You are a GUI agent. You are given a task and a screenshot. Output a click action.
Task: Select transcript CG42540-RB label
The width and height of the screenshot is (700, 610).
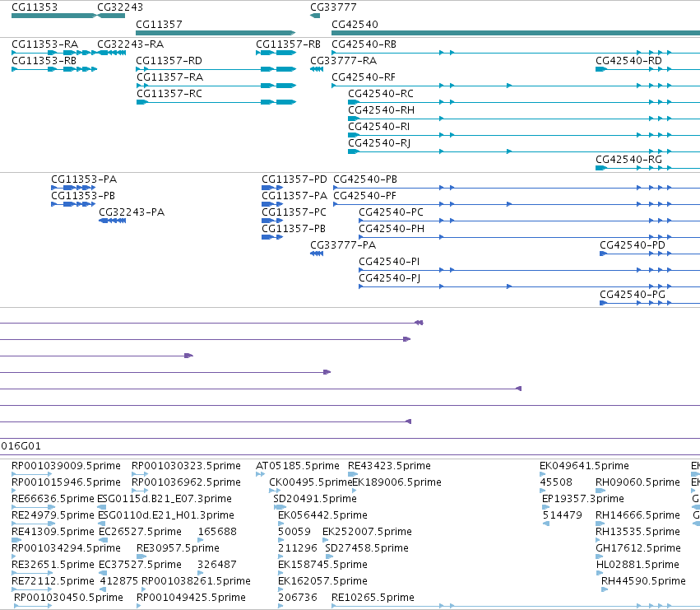tap(364, 44)
